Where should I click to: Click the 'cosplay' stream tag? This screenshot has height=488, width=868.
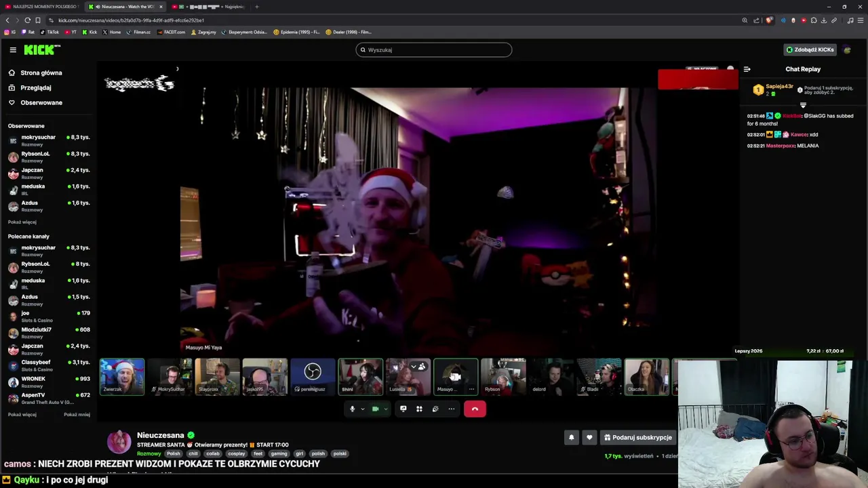pyautogui.click(x=236, y=453)
